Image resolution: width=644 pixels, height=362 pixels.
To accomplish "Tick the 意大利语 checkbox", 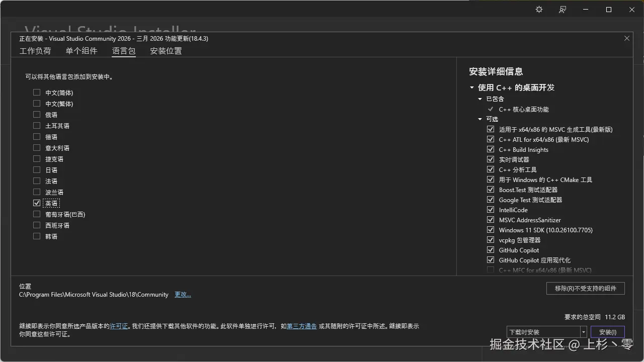I will pos(37,148).
